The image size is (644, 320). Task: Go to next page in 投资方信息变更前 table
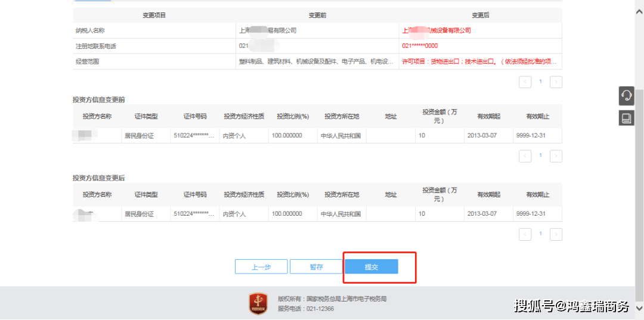point(556,156)
